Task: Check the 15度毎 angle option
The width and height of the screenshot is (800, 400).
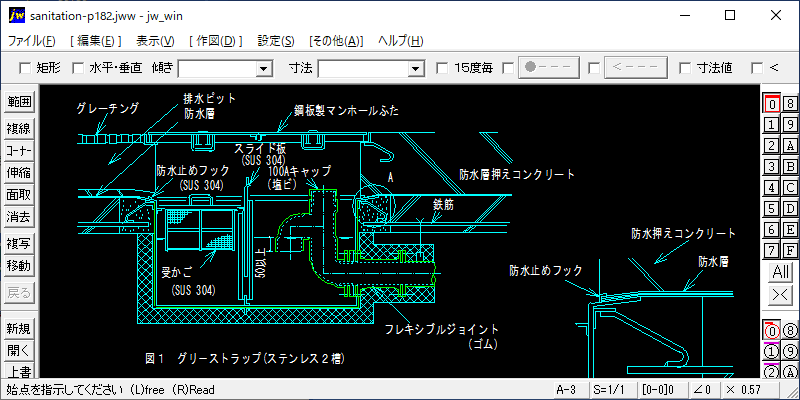Action: tap(442, 68)
